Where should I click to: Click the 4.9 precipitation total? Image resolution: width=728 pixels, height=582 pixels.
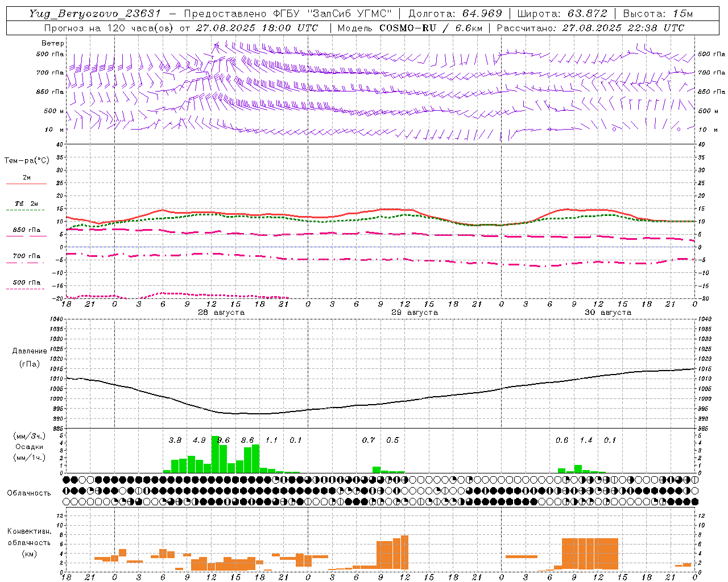click(199, 440)
